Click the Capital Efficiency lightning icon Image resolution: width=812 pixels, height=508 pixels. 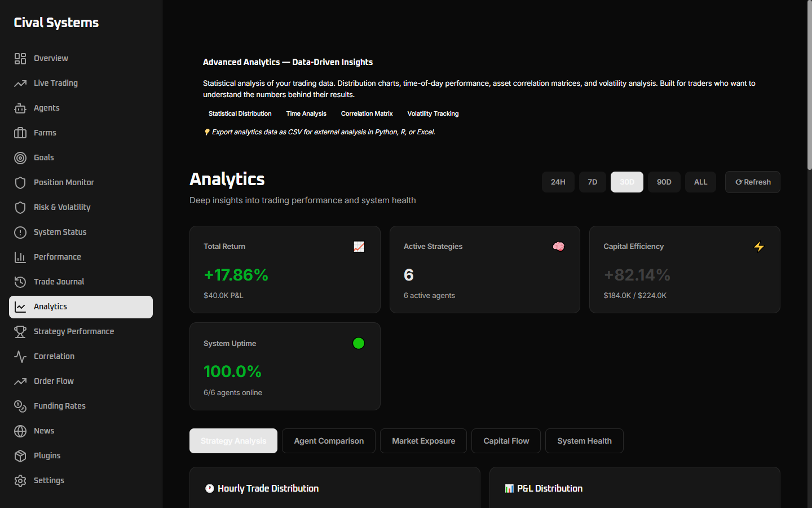pos(759,247)
